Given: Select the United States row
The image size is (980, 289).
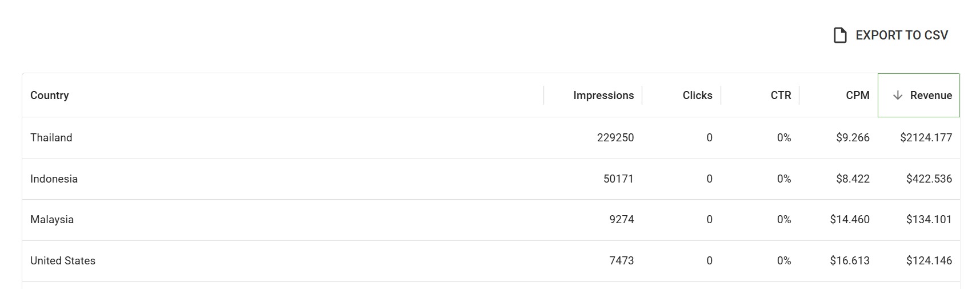Looking at the screenshot, I should coord(491,261).
